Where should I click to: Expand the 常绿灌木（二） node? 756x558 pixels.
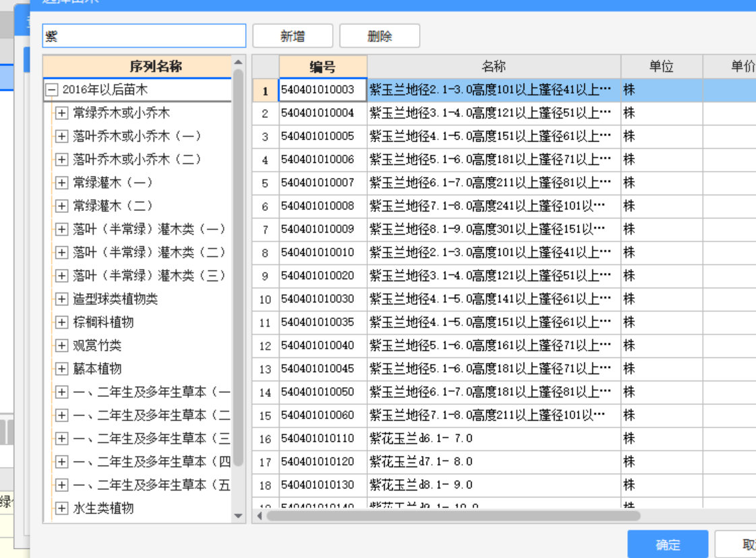(61, 206)
